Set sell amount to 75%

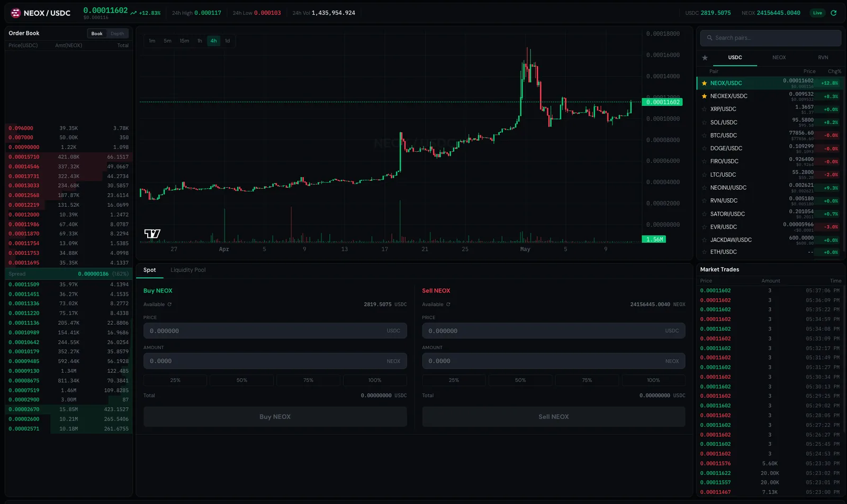pyautogui.click(x=587, y=380)
